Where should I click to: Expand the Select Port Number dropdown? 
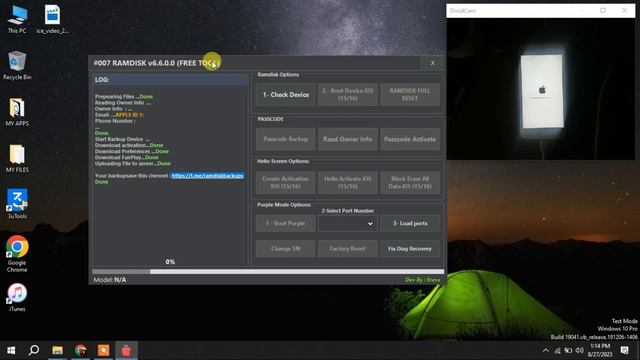click(348, 224)
